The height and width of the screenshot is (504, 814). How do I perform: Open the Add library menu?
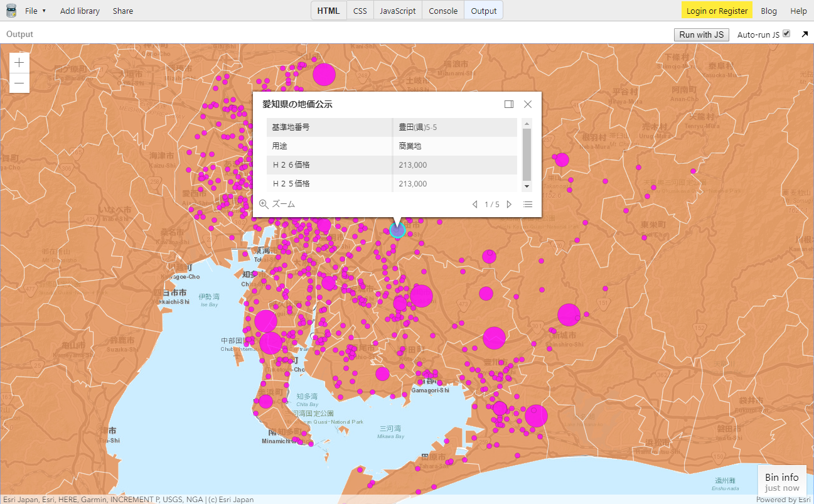tap(80, 11)
